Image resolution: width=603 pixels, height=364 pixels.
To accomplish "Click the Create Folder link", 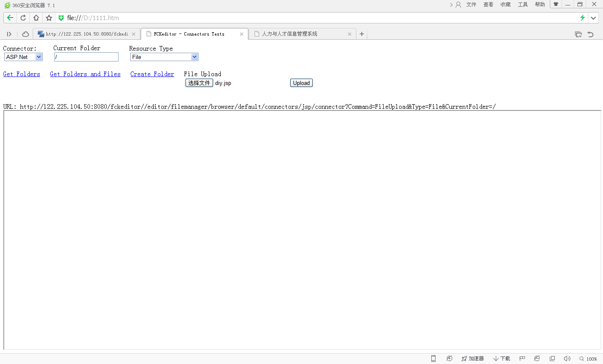I will click(x=152, y=74).
